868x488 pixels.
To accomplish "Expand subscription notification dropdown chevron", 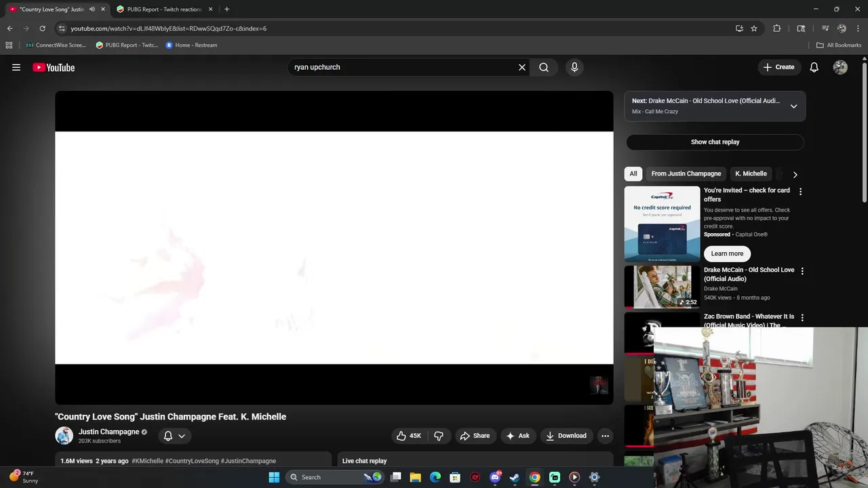I will pyautogui.click(x=182, y=436).
